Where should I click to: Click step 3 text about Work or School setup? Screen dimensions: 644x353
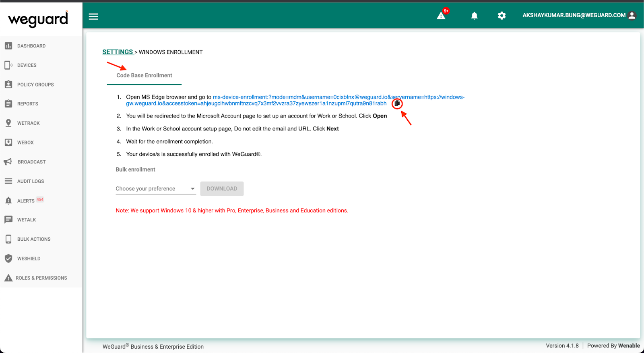pos(232,129)
